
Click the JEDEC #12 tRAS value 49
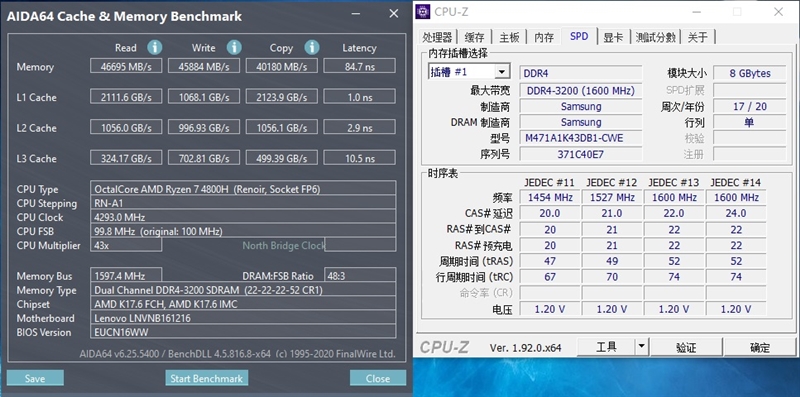tap(612, 261)
